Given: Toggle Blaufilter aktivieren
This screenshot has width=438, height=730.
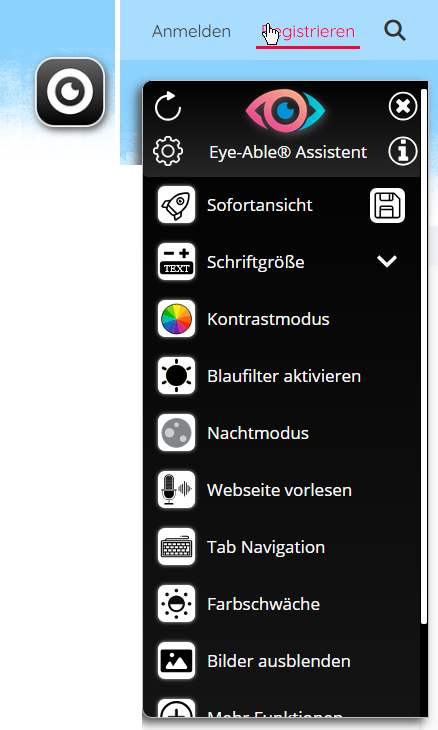Looking at the screenshot, I should click(282, 376).
